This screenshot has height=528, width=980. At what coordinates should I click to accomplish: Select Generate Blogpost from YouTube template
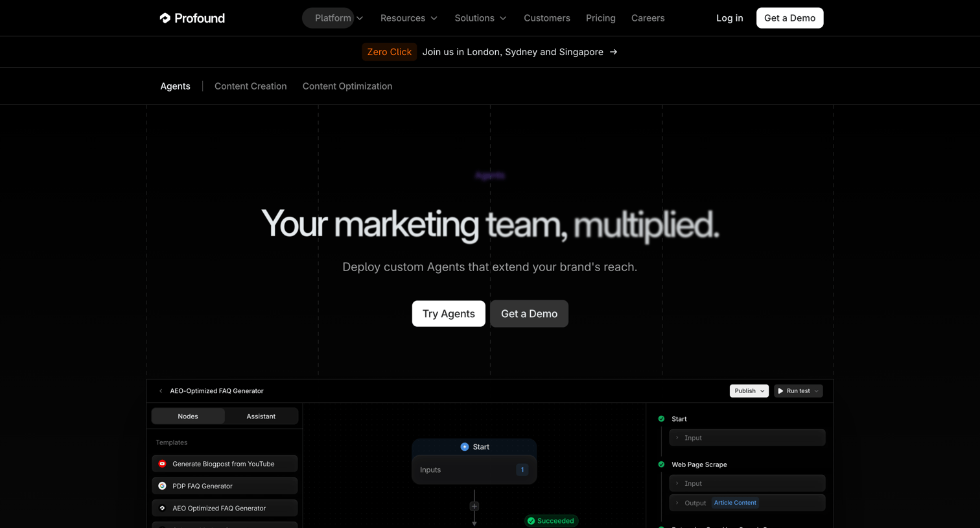225,464
